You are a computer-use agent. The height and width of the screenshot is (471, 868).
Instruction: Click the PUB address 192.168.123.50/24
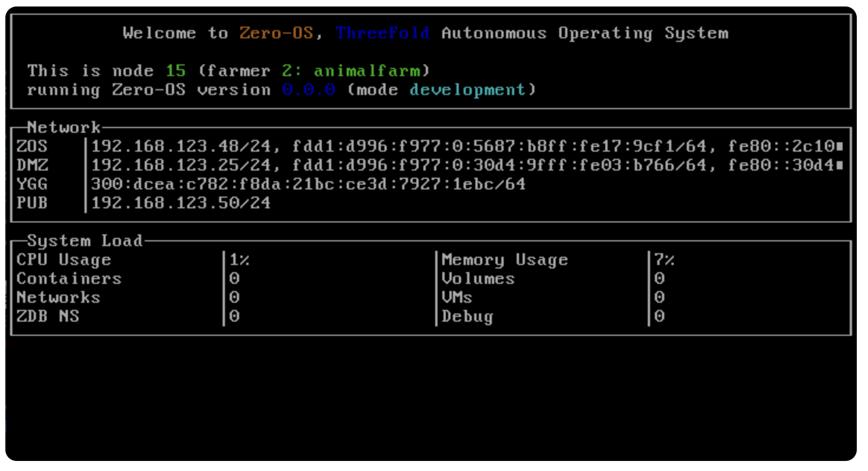(x=181, y=203)
